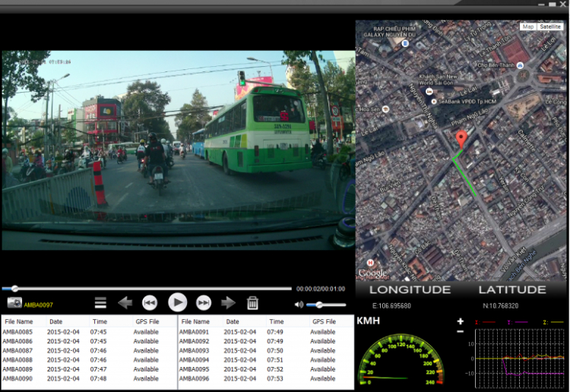Viewport: 570px width, 392px height.
Task: Click the latitude value N:10.768320
Action: click(500, 306)
